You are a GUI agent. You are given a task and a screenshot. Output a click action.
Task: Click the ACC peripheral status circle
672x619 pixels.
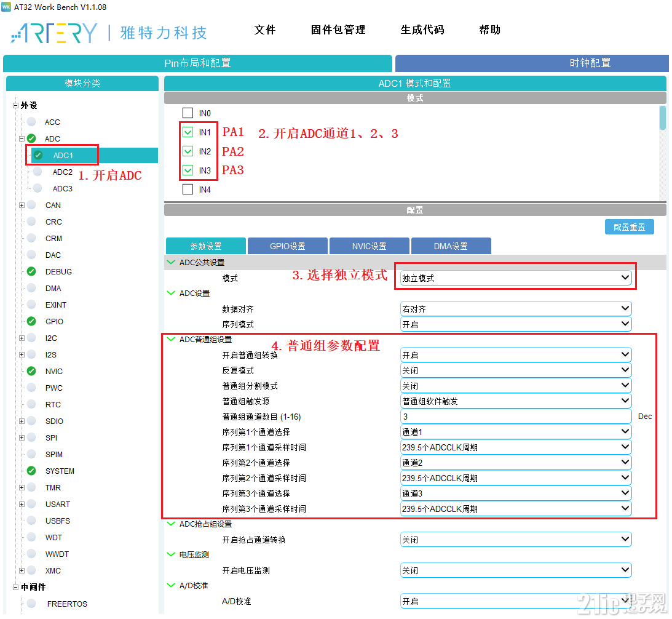point(31,122)
